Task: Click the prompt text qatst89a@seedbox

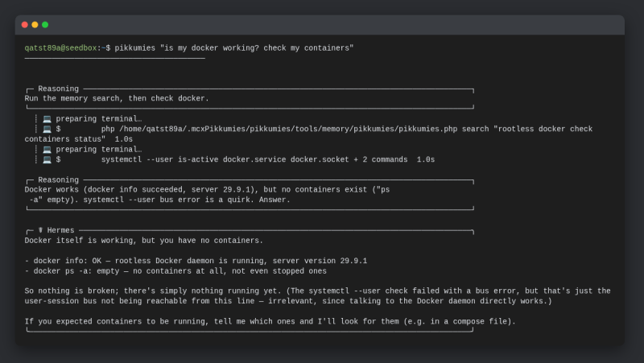Action: coord(61,48)
